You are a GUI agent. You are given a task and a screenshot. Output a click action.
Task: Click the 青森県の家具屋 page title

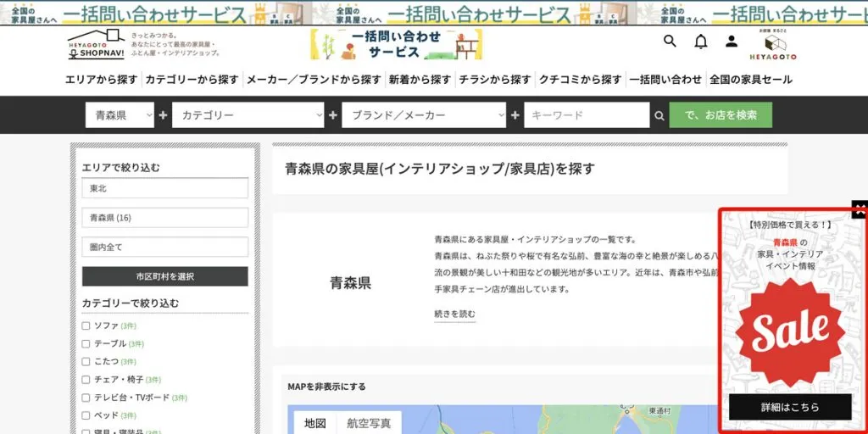point(440,169)
